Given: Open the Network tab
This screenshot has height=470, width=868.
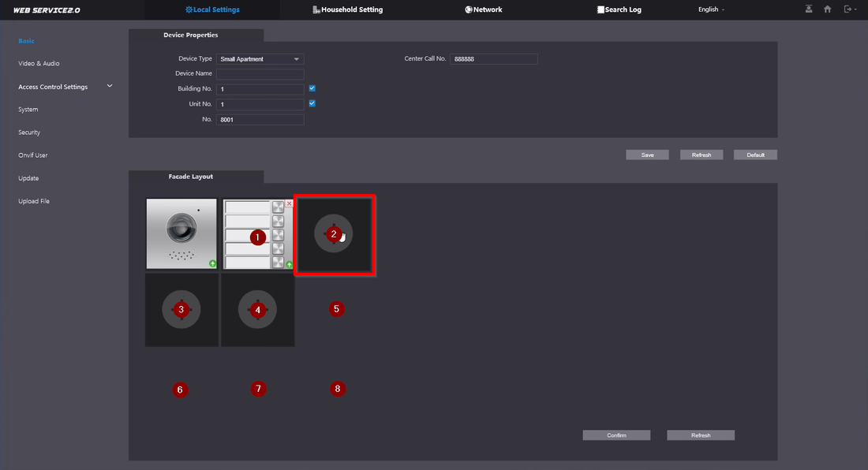Looking at the screenshot, I should [x=483, y=9].
